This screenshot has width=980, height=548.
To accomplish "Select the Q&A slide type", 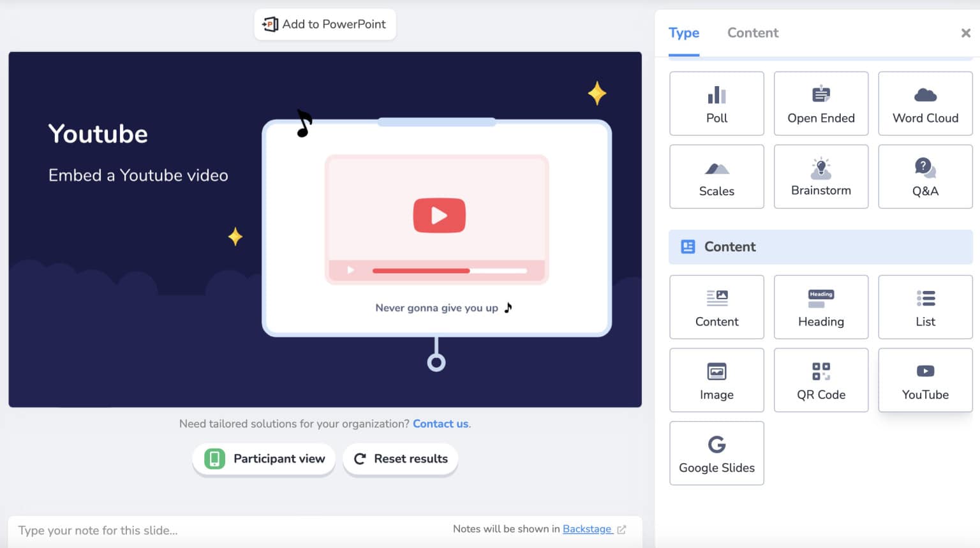I will [x=925, y=177].
